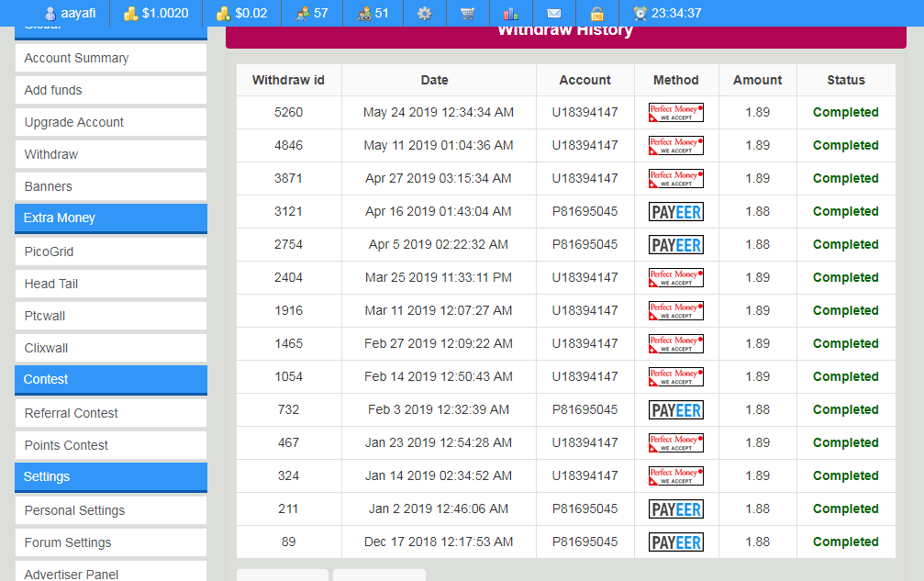Click the $0.02 purchase balance icon
The image size is (924, 581).
click(223, 14)
